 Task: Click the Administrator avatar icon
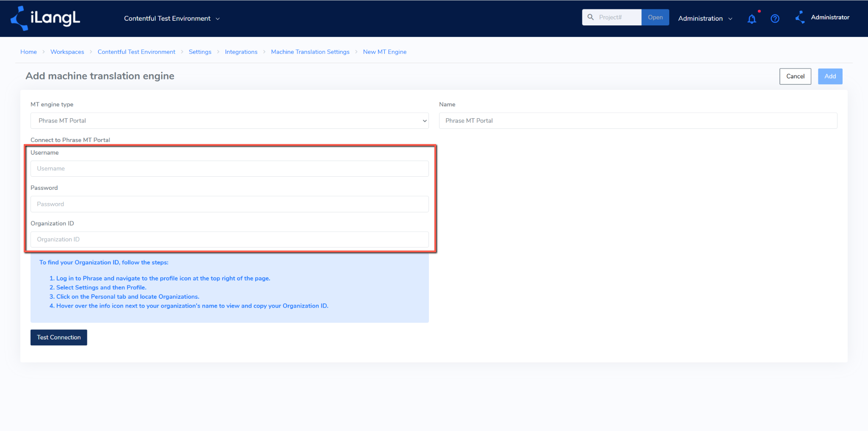tap(800, 17)
